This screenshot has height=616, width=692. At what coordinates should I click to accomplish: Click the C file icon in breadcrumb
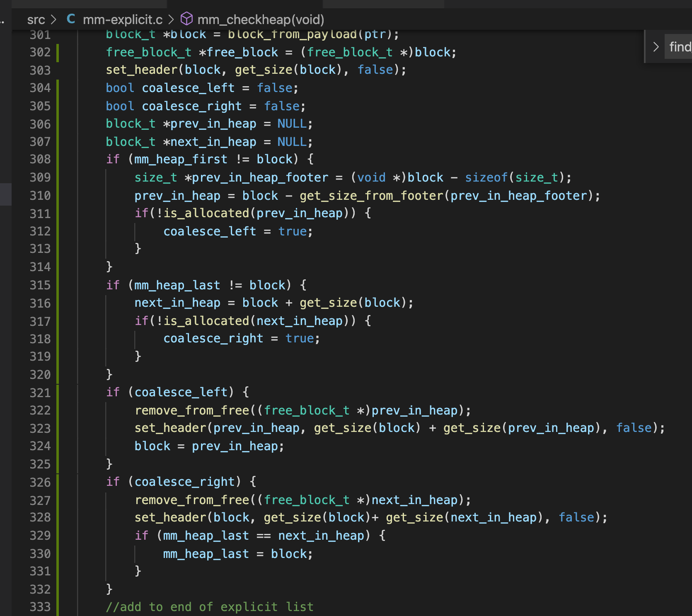71,19
